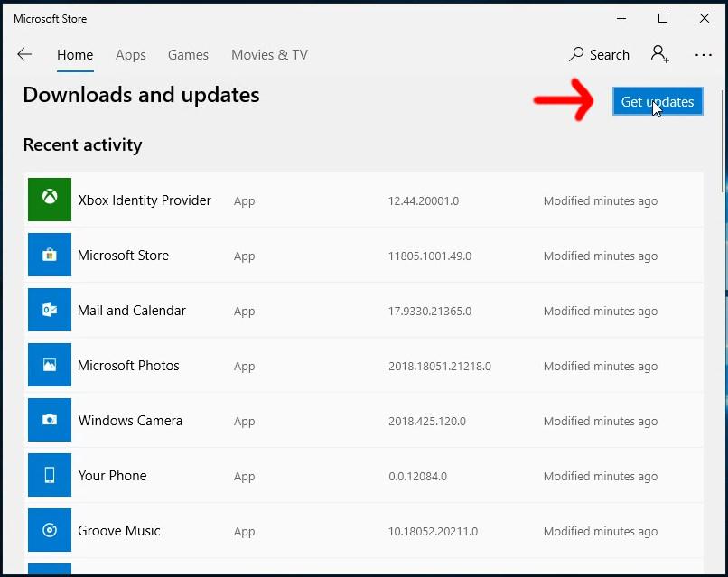Click the Mail and Calendar Outlook icon

click(x=50, y=310)
